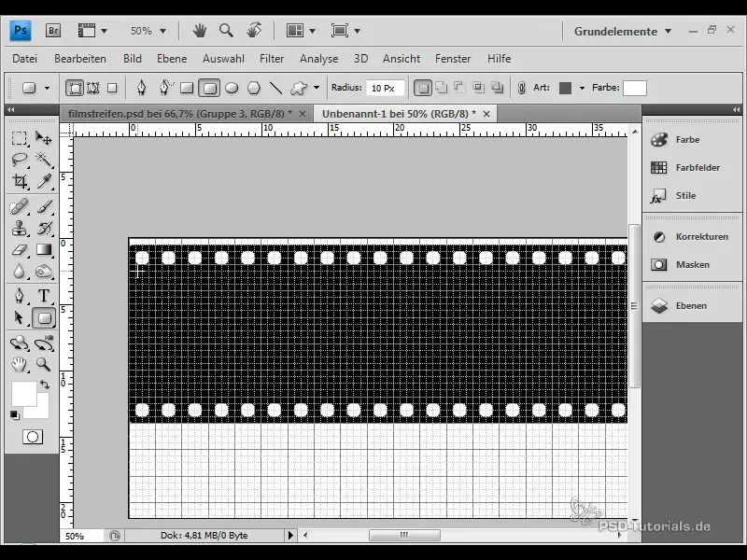
Task: Enable Shape Layers drawing mode
Action: 75,88
